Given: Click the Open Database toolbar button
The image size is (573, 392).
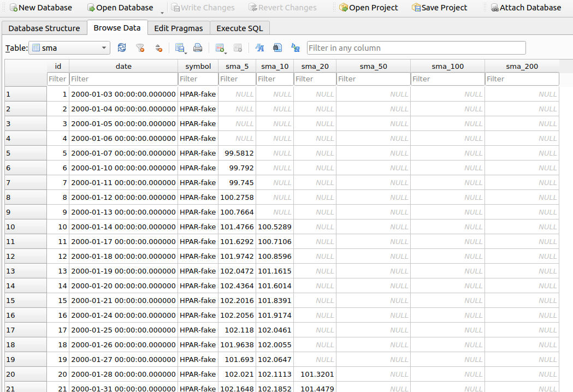Looking at the screenshot, I should tap(120, 8).
